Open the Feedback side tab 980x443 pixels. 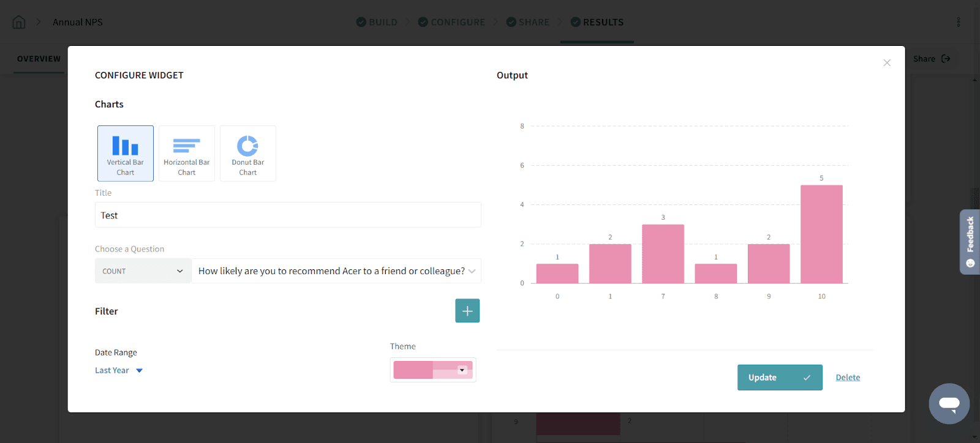(970, 242)
